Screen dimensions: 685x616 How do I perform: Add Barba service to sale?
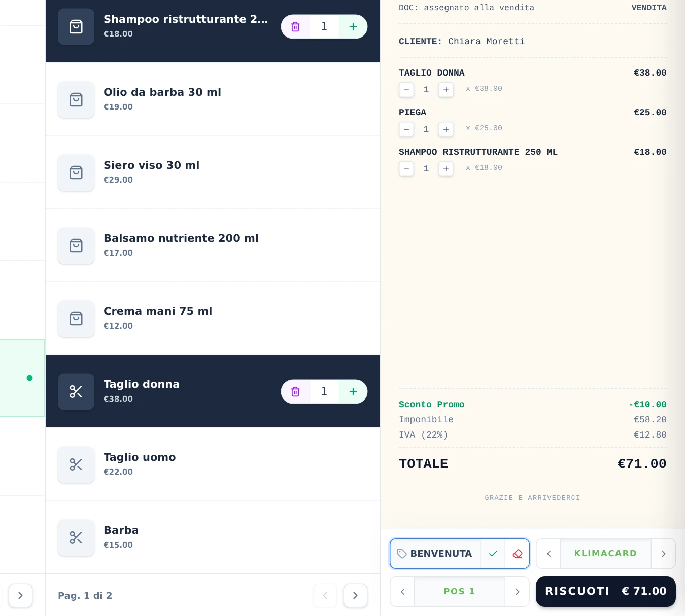pos(213,537)
